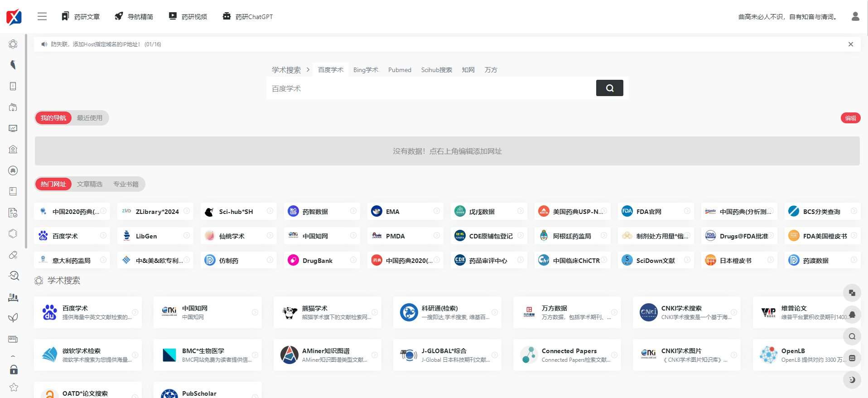
Task: Switch to the 最近使用 tab
Action: pos(90,118)
